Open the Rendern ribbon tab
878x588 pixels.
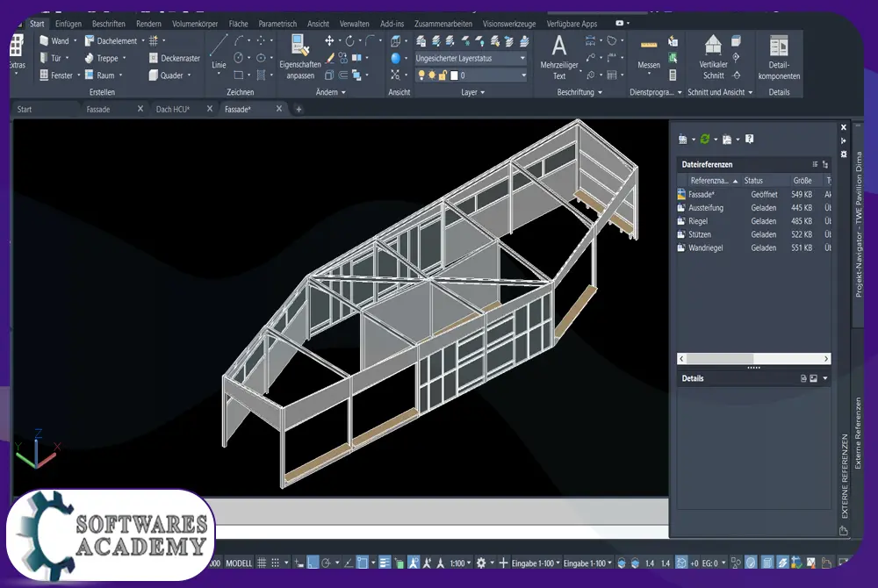click(x=148, y=24)
